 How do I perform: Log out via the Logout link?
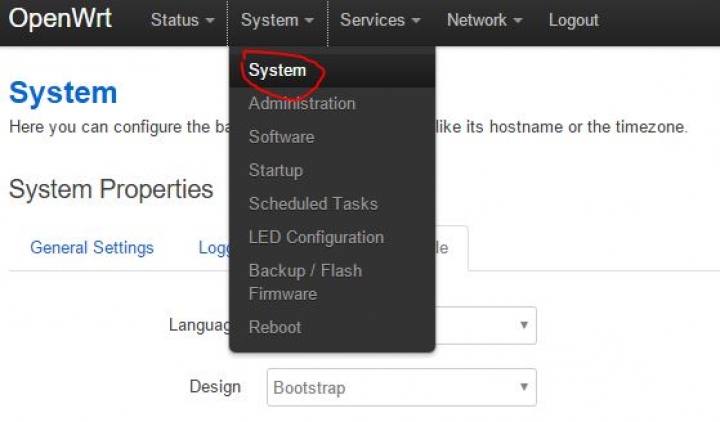click(574, 20)
